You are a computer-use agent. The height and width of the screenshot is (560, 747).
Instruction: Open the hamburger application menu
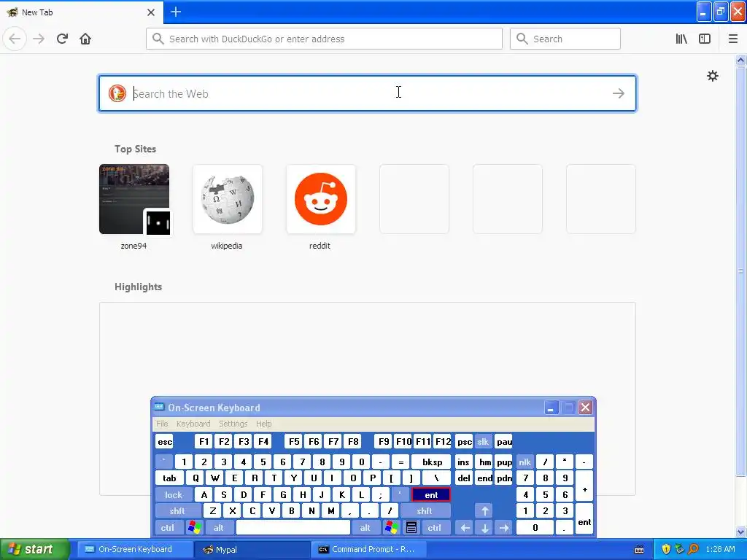pos(733,39)
